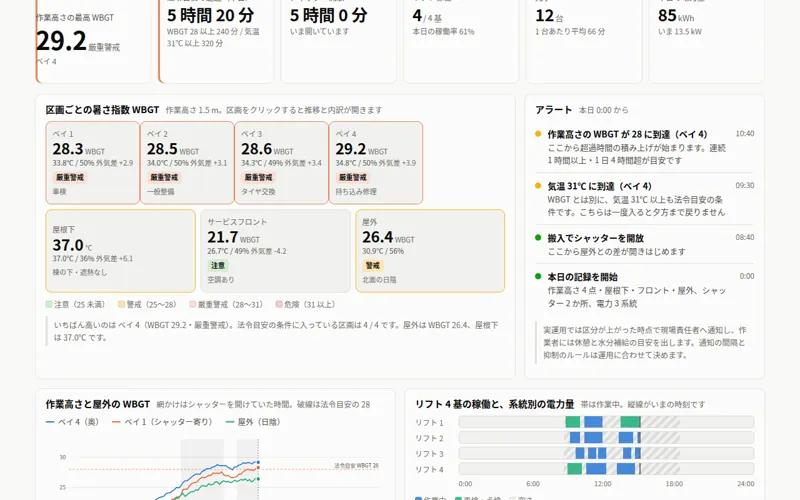Click the リフト 4 row label
This screenshot has height=500, width=800.
(x=429, y=469)
